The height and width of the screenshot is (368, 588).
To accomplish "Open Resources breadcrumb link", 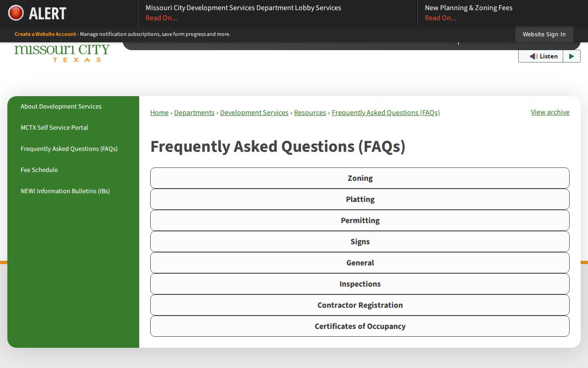I will point(310,113).
